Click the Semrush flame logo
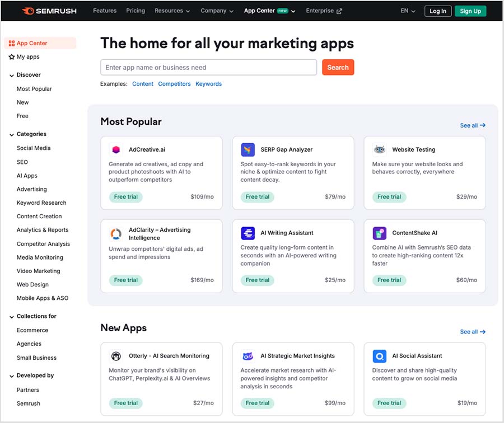Screen dimensions: 504x423 pyautogui.click(x=28, y=11)
